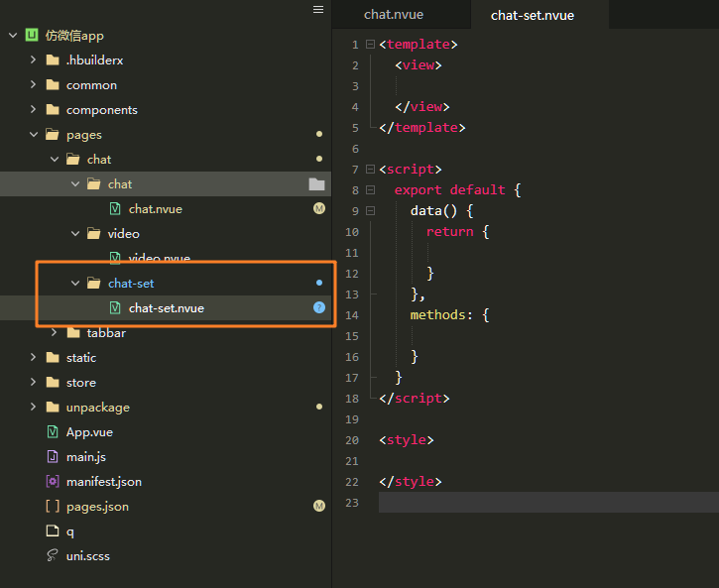The image size is (719, 588).
Task: Click the 'methods' keyword in the code
Action: (x=437, y=315)
